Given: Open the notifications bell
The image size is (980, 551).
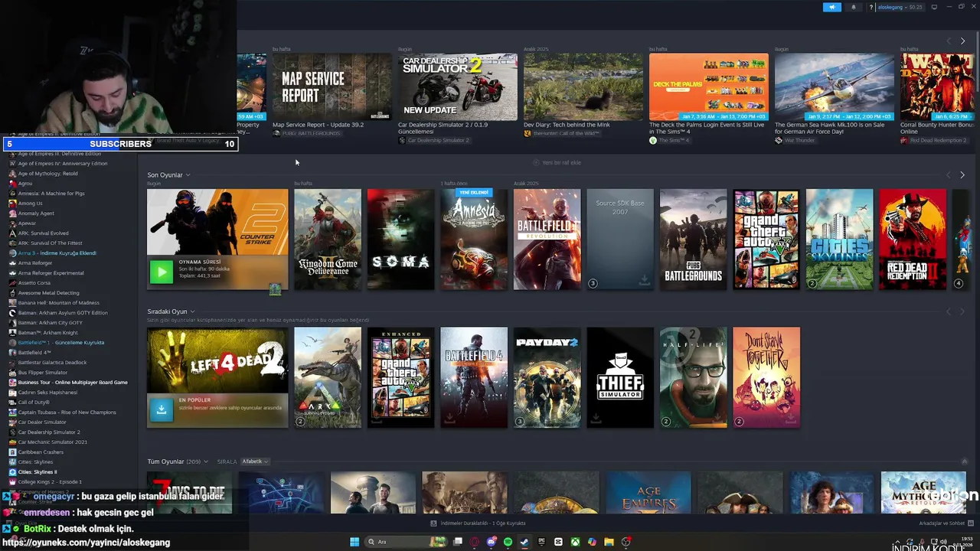Looking at the screenshot, I should pos(854,7).
